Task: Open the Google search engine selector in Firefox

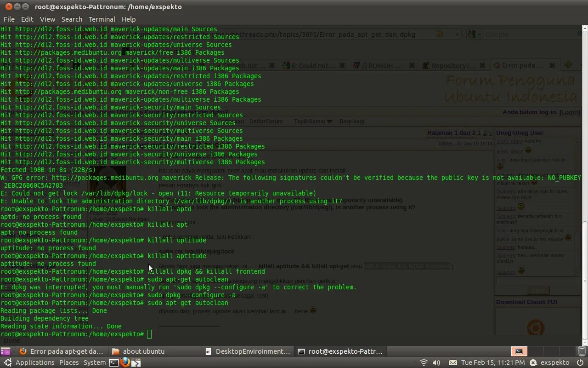Action: pos(474,34)
